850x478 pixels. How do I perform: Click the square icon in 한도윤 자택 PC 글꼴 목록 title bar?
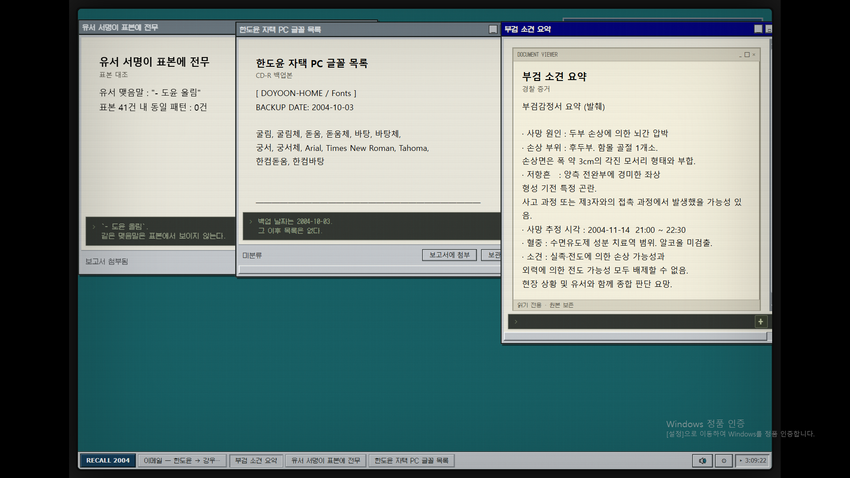coord(493,29)
